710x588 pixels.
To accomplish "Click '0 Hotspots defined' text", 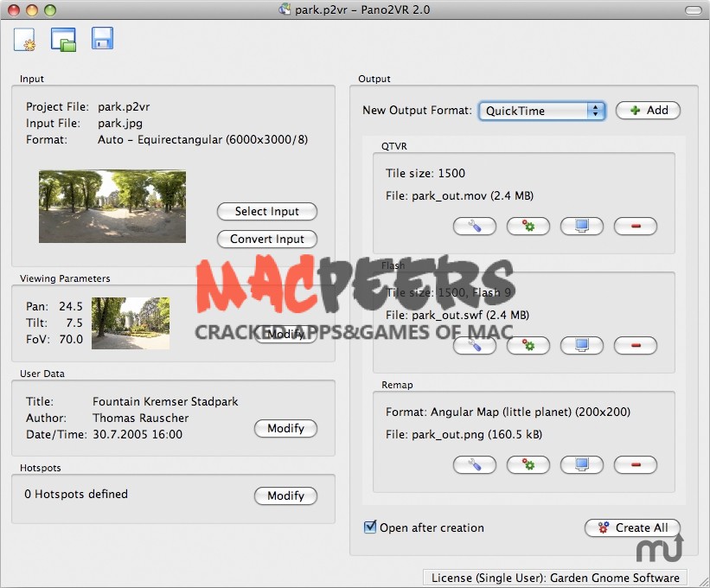I will click(76, 494).
